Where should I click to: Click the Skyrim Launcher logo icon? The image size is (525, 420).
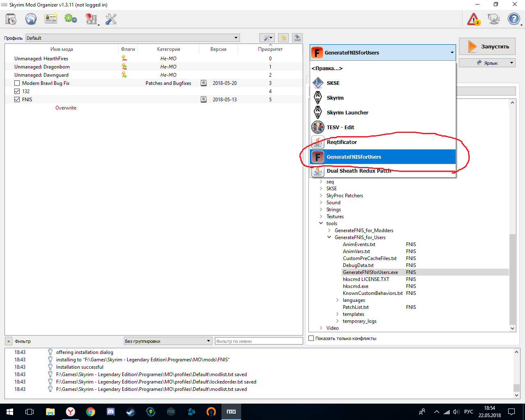tap(318, 112)
